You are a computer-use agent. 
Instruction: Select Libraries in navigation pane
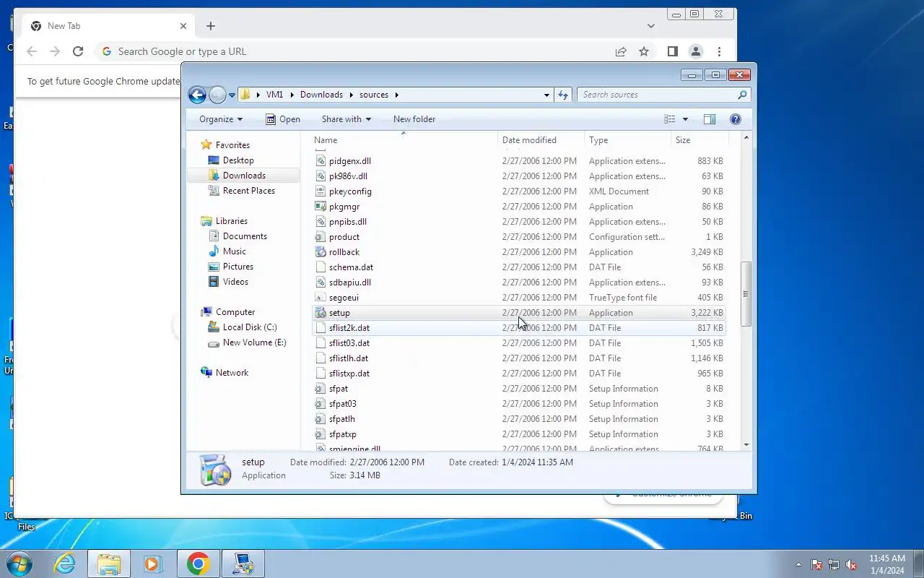coord(232,221)
